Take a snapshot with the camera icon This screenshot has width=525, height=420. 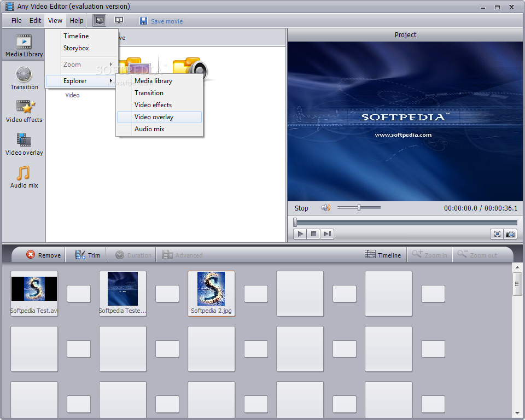pos(510,234)
